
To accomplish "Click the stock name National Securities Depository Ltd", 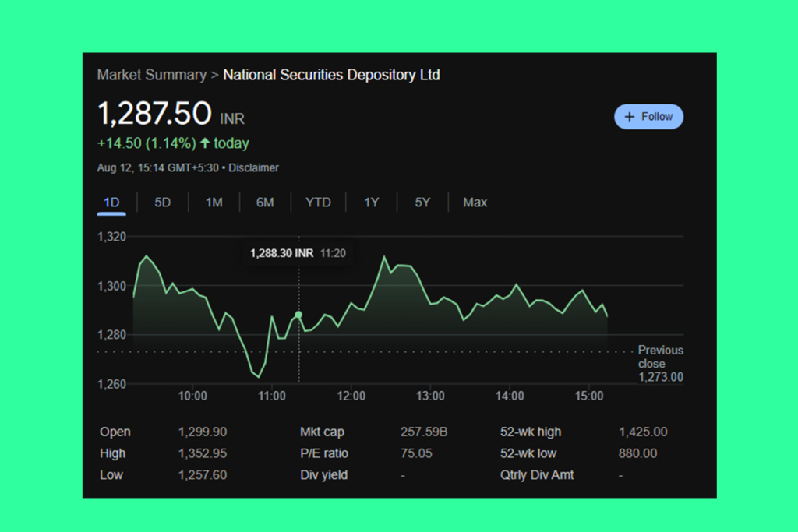I will tap(330, 75).
